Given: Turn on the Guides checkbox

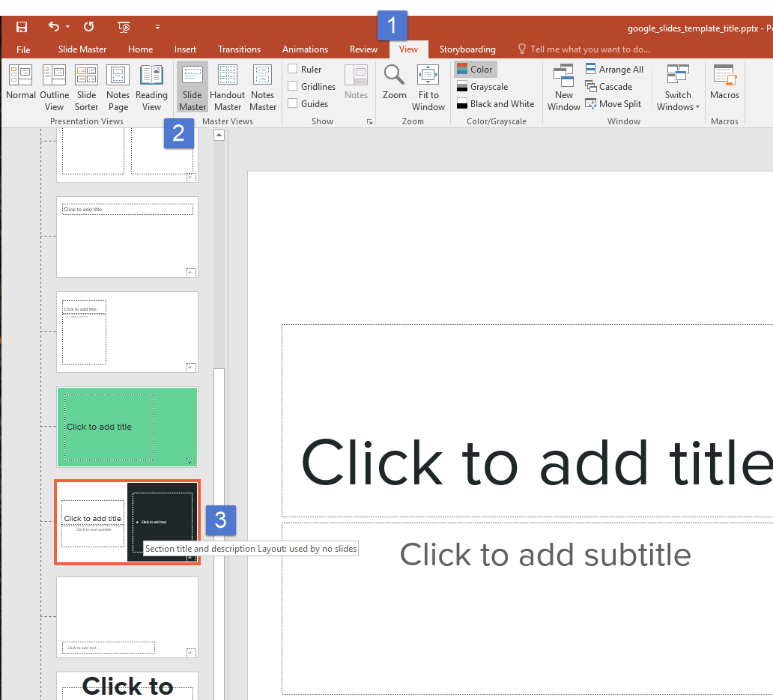Looking at the screenshot, I should coord(293,103).
